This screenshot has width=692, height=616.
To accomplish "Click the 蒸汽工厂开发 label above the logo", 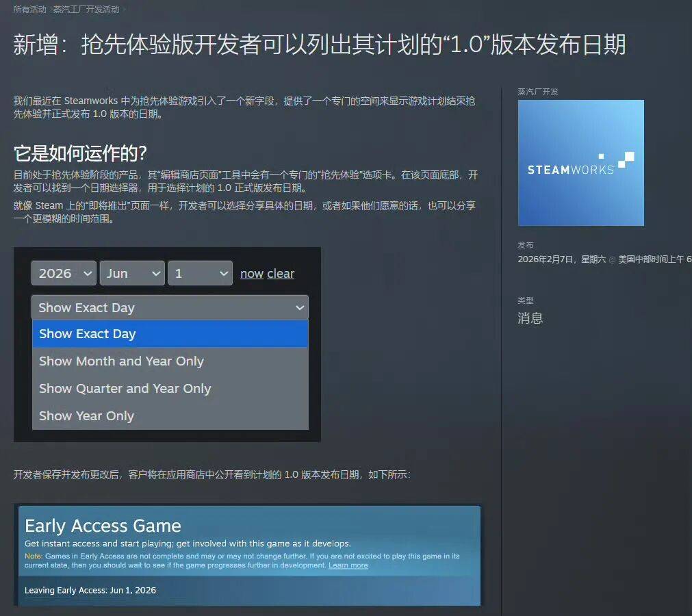I will click(538, 92).
